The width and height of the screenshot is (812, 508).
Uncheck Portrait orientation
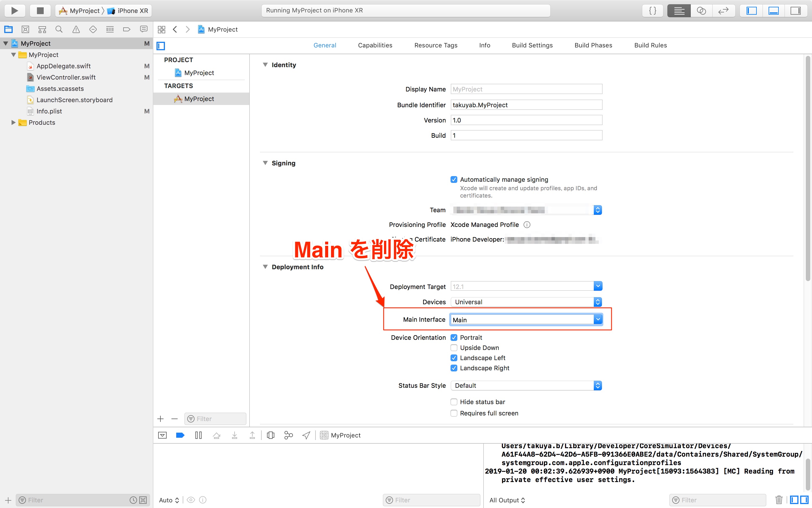pos(454,338)
